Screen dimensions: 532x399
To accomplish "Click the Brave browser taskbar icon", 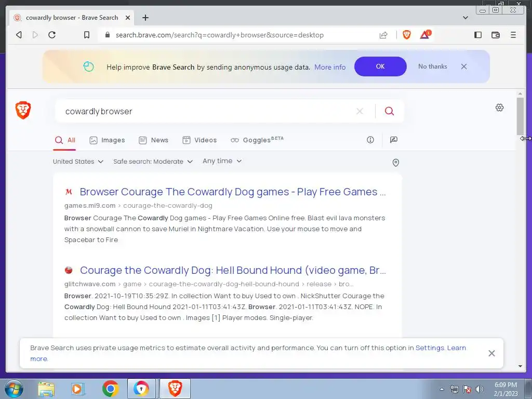I will point(175,389).
